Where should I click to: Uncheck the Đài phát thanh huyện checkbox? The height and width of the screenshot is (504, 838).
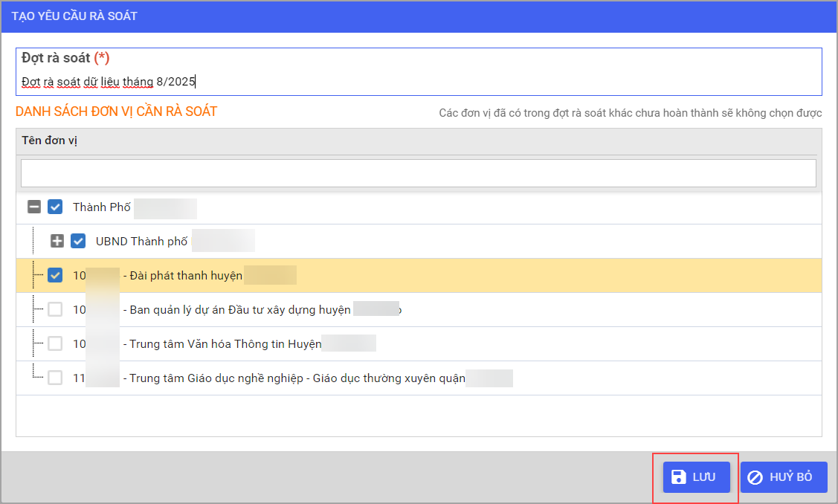coord(55,275)
